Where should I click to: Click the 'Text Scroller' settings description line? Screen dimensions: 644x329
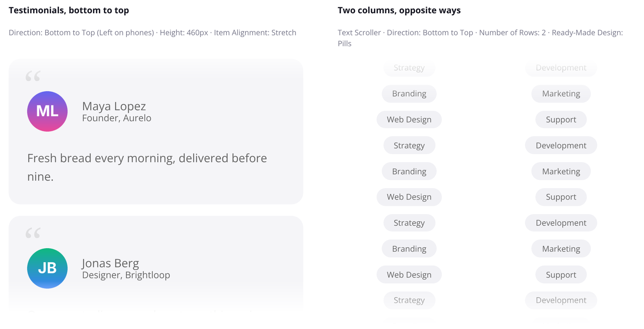pos(480,38)
